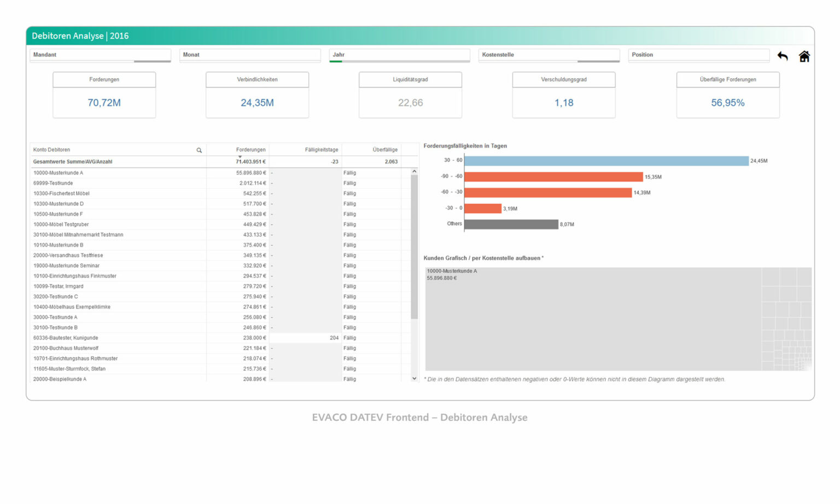This screenshot has height=504, width=840.
Task: Click the home icon
Action: 804,56
